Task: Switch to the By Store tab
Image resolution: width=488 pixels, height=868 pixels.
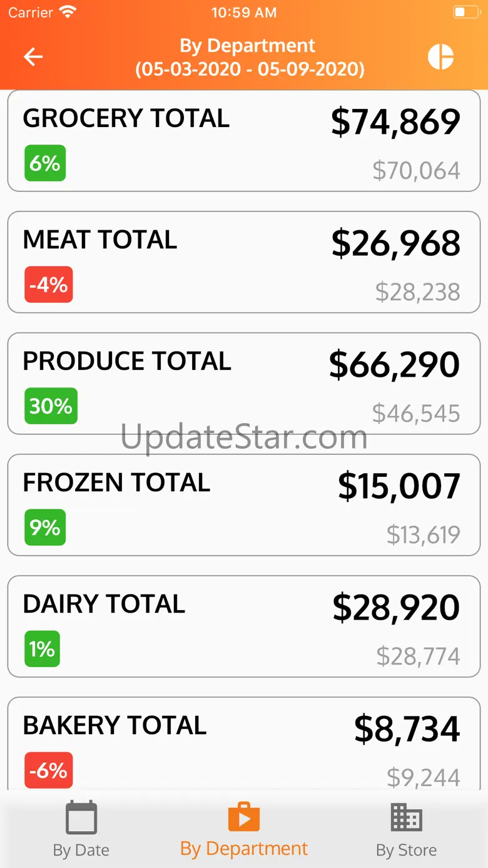Action: (406, 849)
